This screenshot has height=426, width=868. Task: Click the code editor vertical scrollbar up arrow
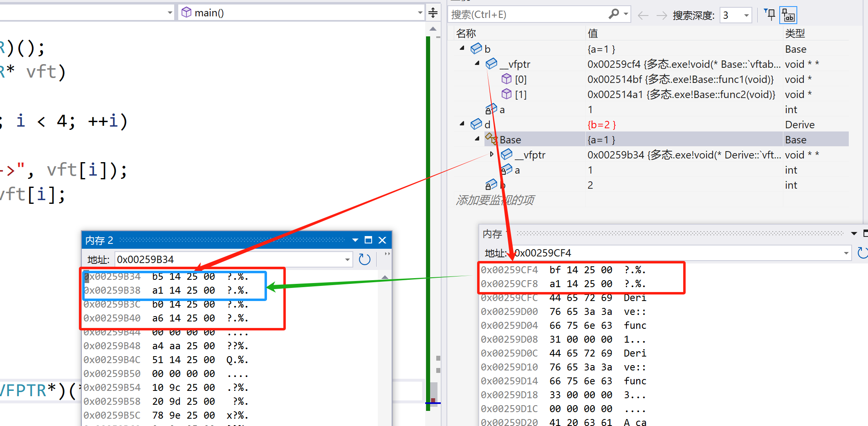tap(433, 29)
